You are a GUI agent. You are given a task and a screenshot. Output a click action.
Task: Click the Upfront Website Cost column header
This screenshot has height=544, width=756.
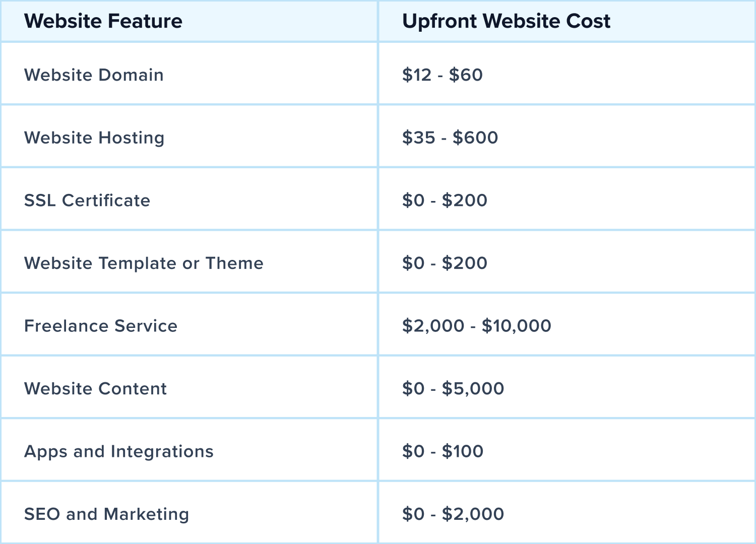tap(506, 21)
